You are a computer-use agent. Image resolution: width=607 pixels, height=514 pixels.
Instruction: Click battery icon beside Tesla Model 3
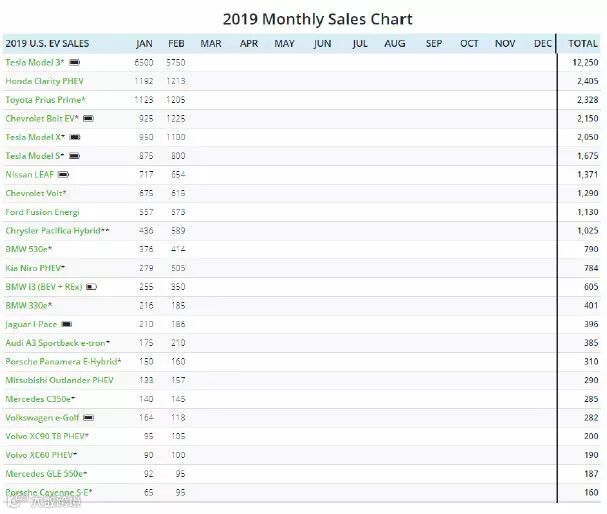pyautogui.click(x=74, y=62)
